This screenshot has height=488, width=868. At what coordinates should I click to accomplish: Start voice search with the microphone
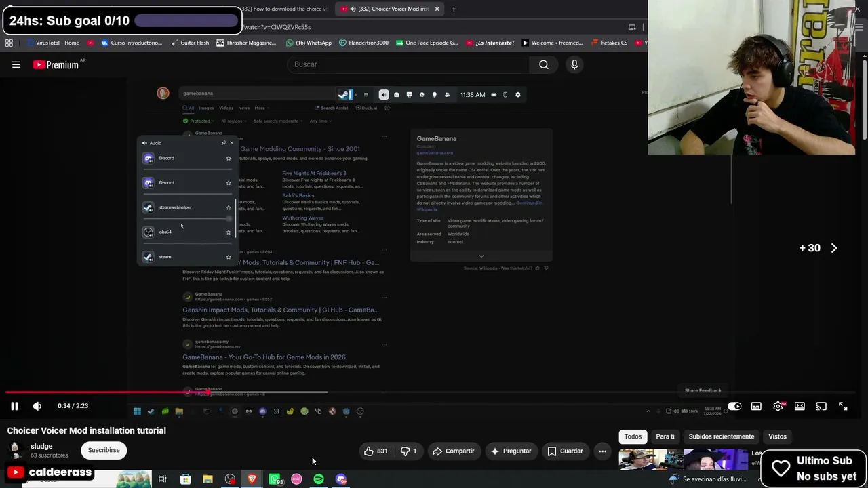click(x=574, y=64)
